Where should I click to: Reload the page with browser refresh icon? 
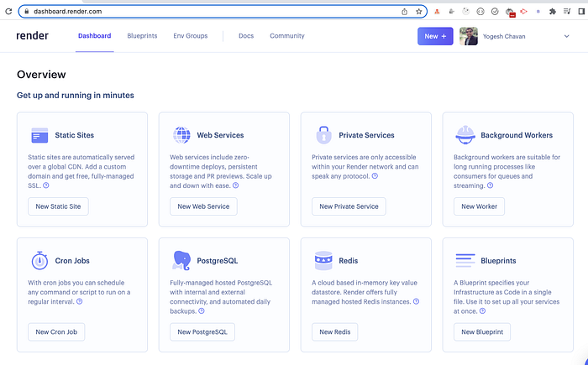coord(8,12)
